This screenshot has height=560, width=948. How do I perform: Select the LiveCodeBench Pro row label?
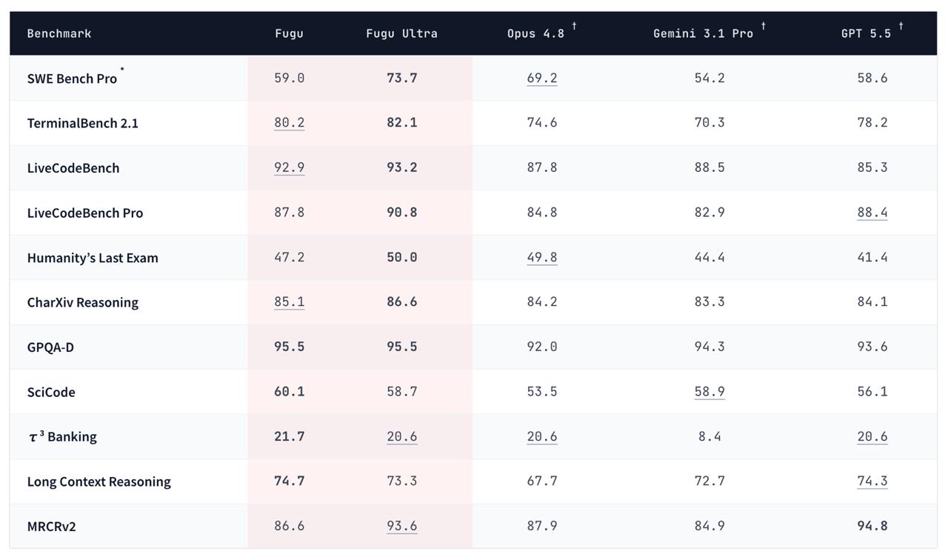coord(85,213)
